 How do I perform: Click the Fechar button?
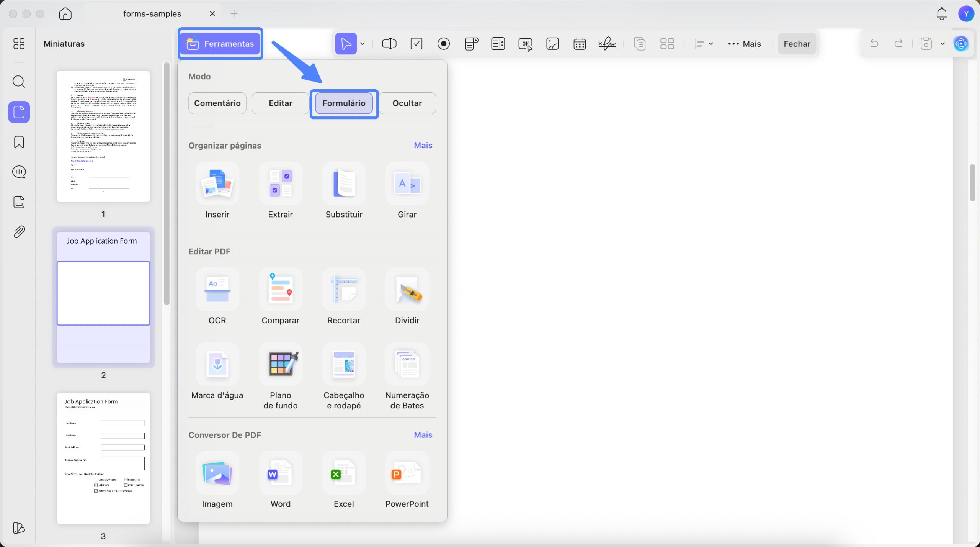pyautogui.click(x=797, y=44)
